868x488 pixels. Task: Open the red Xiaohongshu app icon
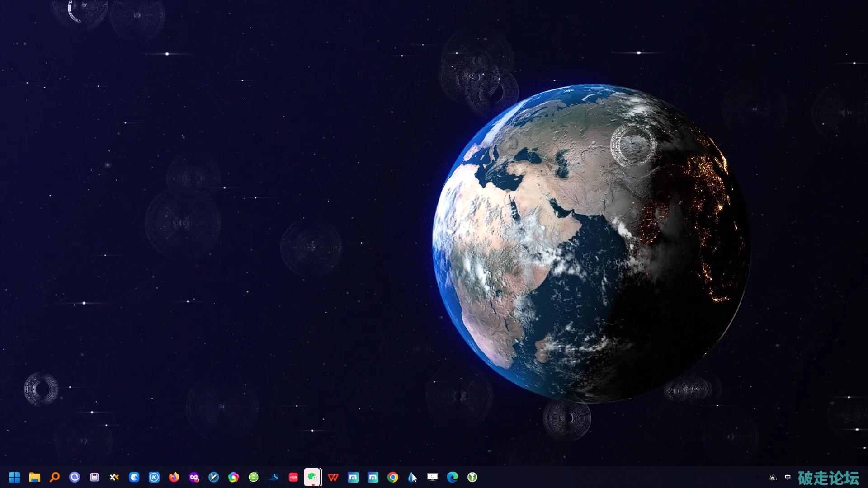tap(293, 477)
